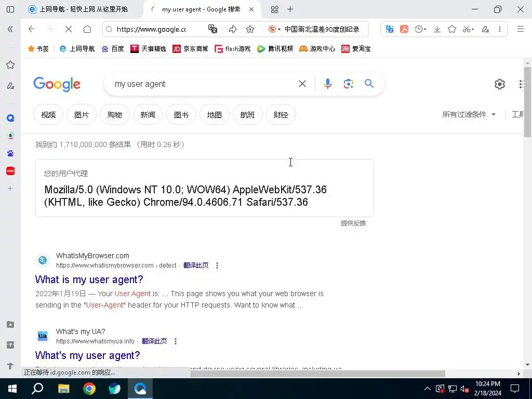
Task: Click 翻译此页 for whatsmyua.info result
Action: coord(154,341)
